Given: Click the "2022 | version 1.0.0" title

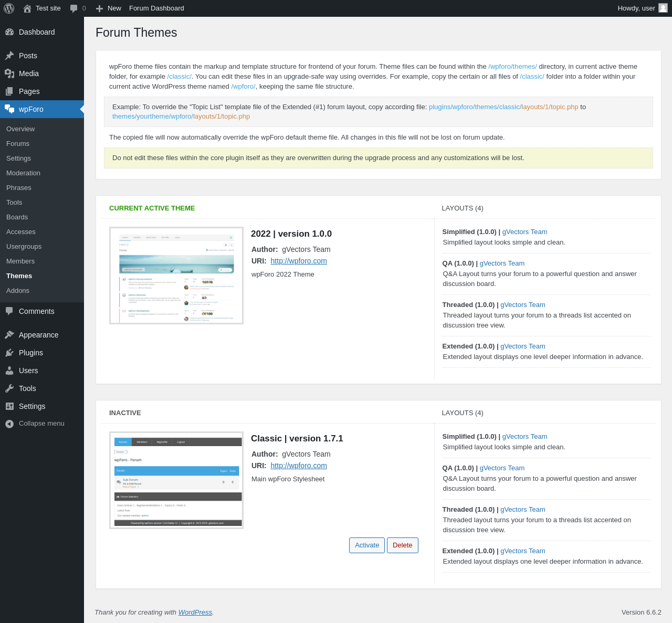Looking at the screenshot, I should (291, 234).
